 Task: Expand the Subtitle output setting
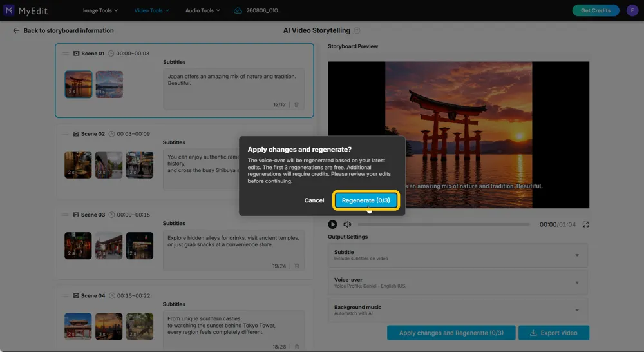458,255
